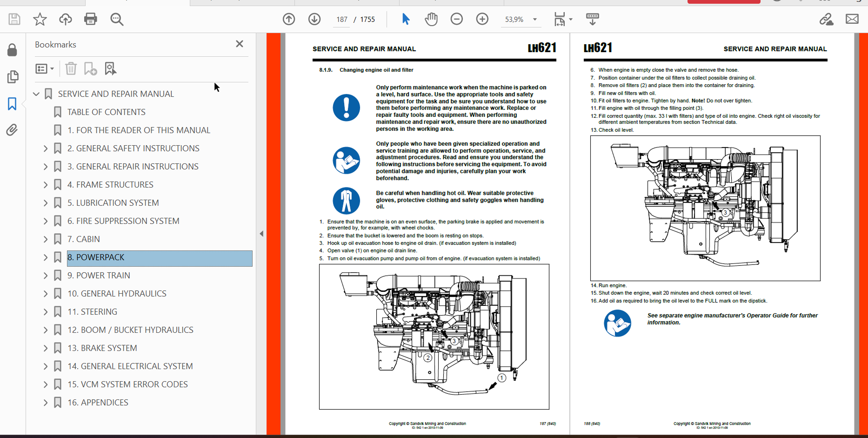Toggle the Attachments paperclip panel
This screenshot has width=868, height=438.
pyautogui.click(x=12, y=130)
